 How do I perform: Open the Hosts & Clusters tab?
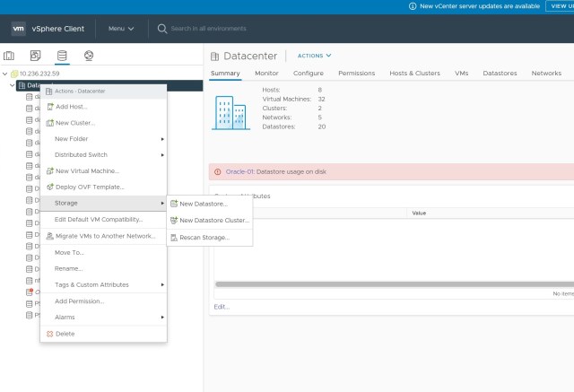pos(414,74)
